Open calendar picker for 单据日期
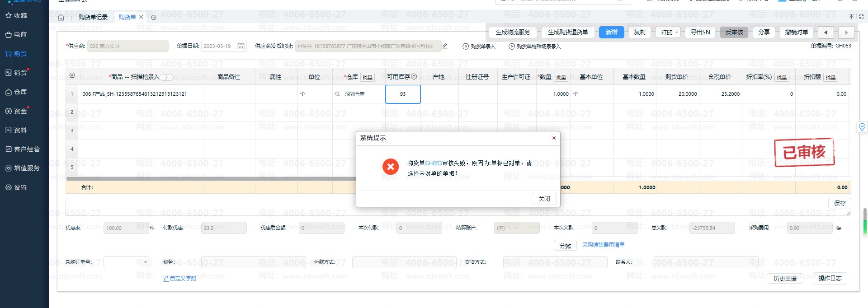868x308 pixels. 241,46
